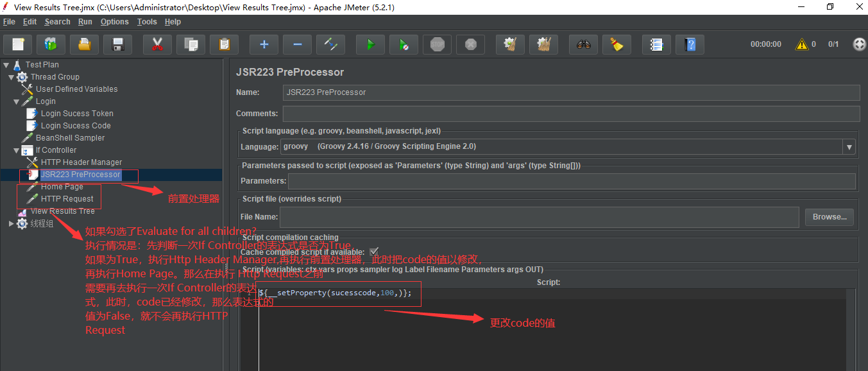Open the Templates toolbar icon
Viewport: 868px width, 371px height.
51,44
